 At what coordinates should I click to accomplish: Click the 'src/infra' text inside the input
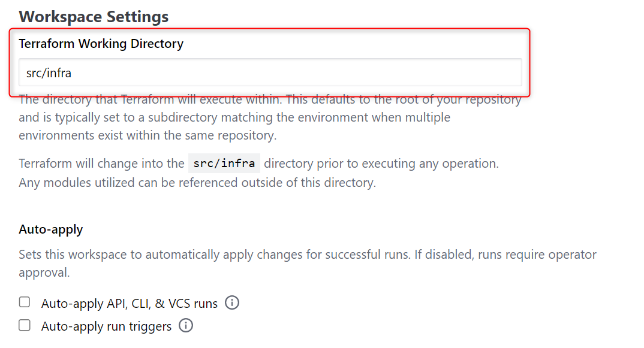tap(49, 73)
